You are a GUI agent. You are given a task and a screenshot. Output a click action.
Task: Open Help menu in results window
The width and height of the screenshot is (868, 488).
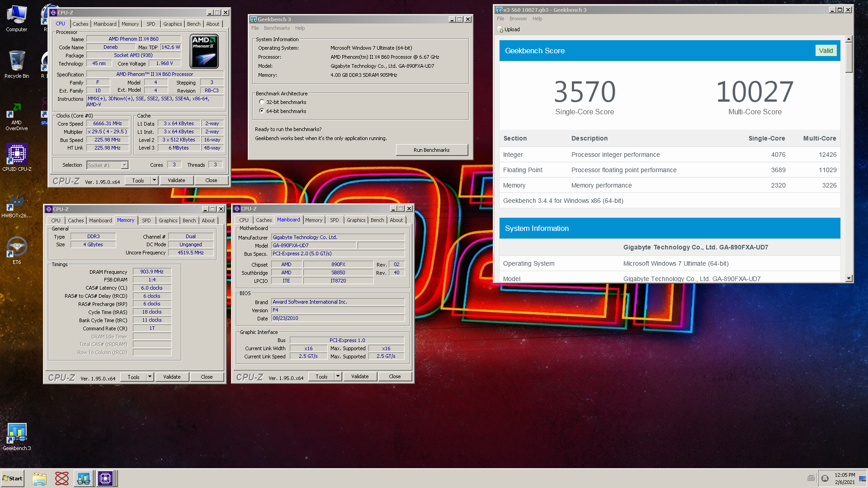pyautogui.click(x=537, y=19)
